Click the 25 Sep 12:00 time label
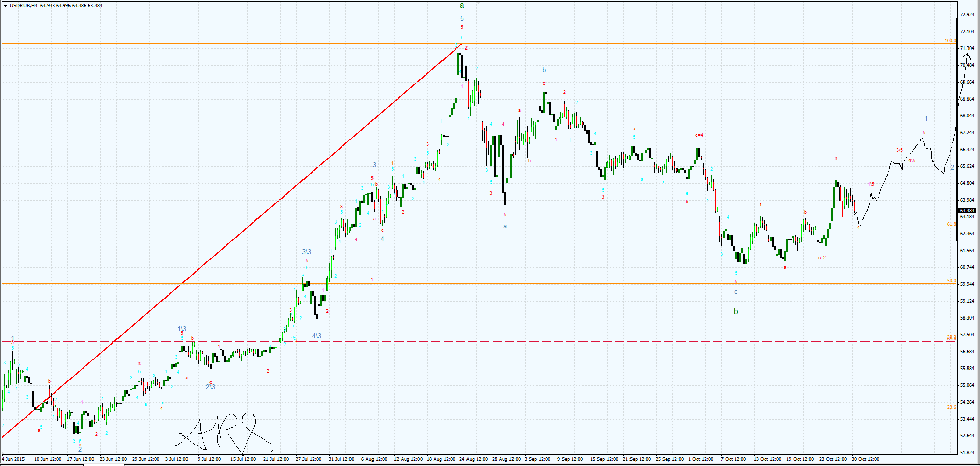This screenshot has width=980, height=466. point(669,459)
